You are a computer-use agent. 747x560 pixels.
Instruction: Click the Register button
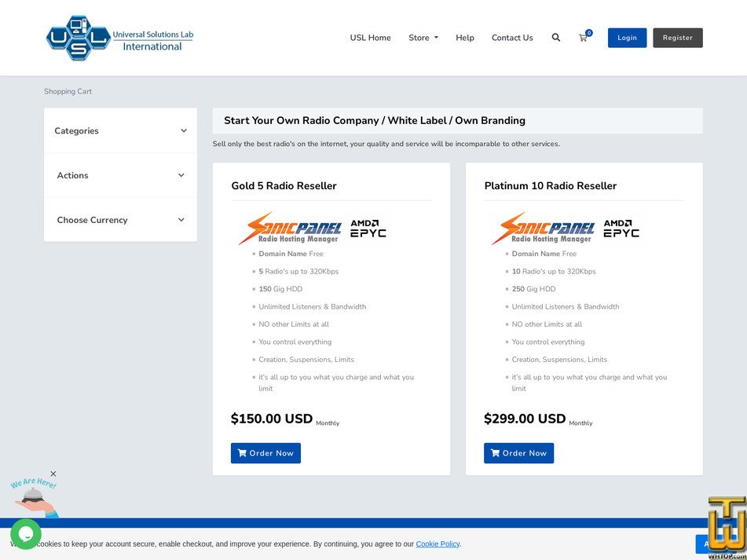pyautogui.click(x=677, y=38)
